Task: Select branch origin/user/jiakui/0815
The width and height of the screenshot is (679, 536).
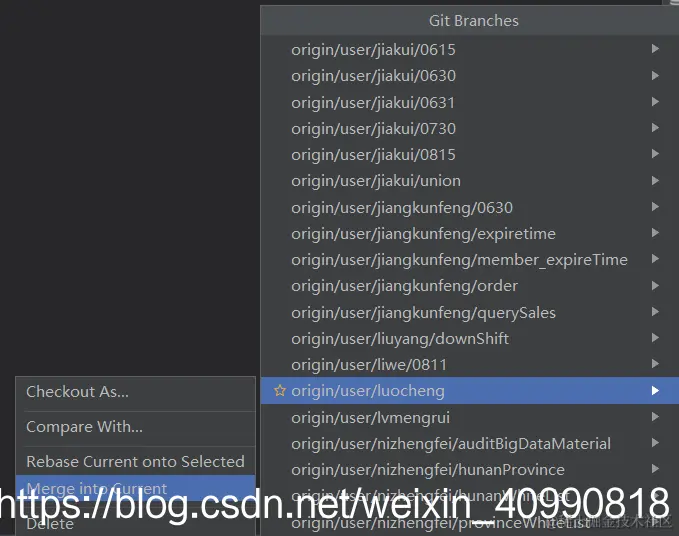Action: click(470, 155)
